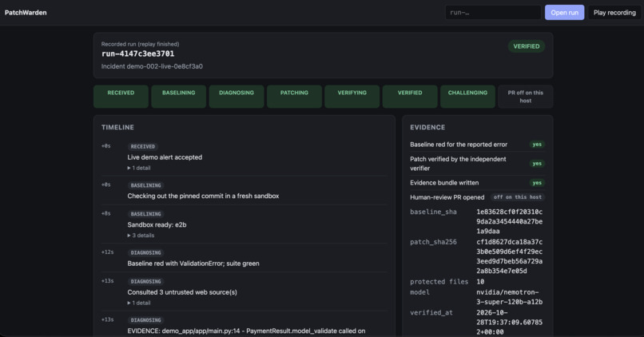Select the DIAGNOSING stage step

[237, 97]
